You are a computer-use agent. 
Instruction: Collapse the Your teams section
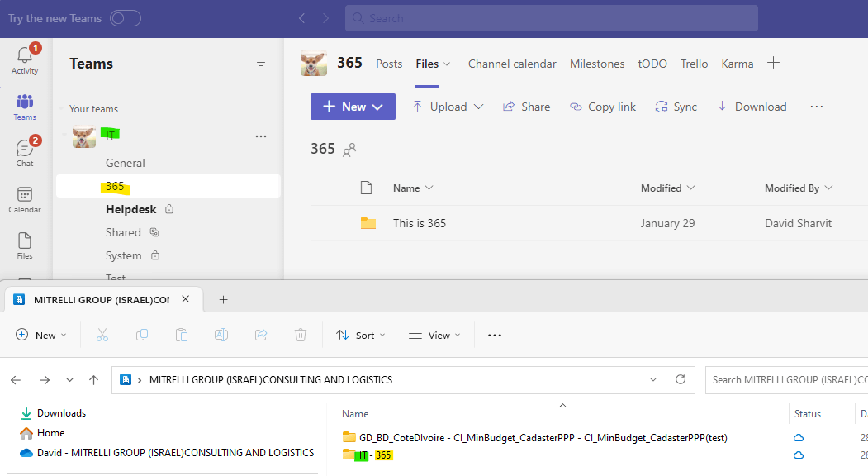(x=61, y=108)
